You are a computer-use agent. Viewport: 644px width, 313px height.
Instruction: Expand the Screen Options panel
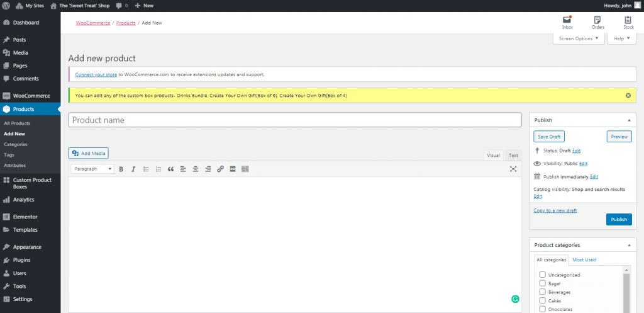tap(579, 38)
